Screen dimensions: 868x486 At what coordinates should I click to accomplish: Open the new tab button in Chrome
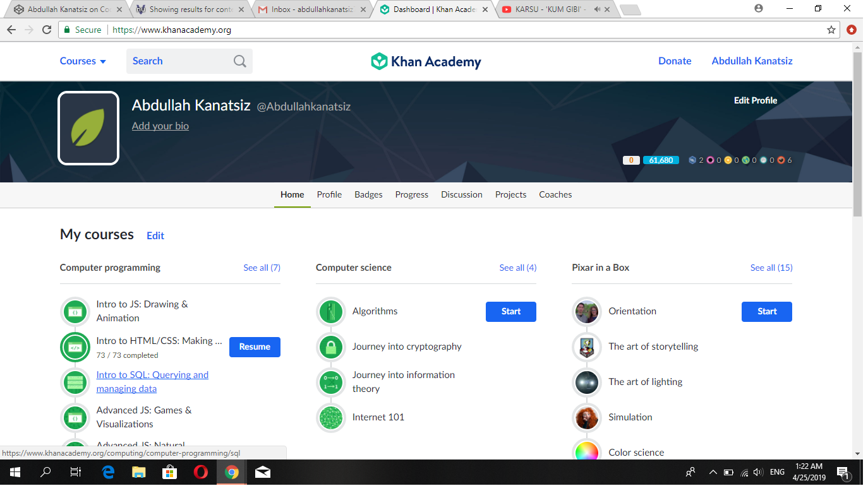click(x=630, y=9)
